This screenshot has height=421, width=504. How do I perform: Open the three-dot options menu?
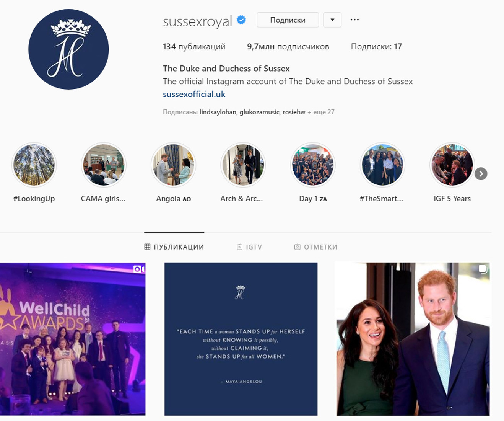click(354, 20)
